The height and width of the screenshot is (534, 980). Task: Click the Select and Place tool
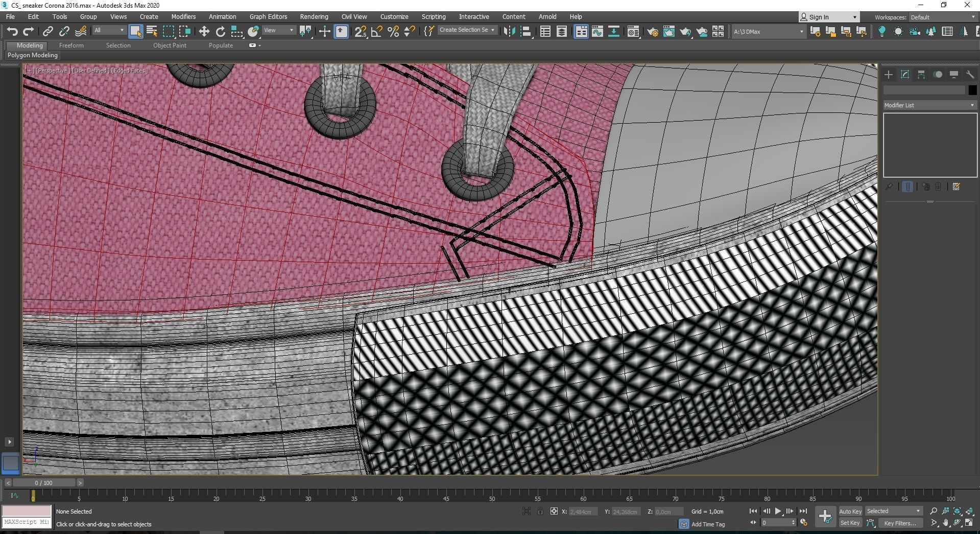[x=253, y=32]
